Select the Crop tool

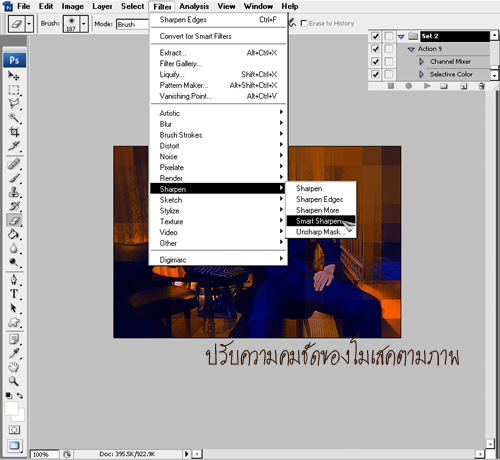point(14,132)
